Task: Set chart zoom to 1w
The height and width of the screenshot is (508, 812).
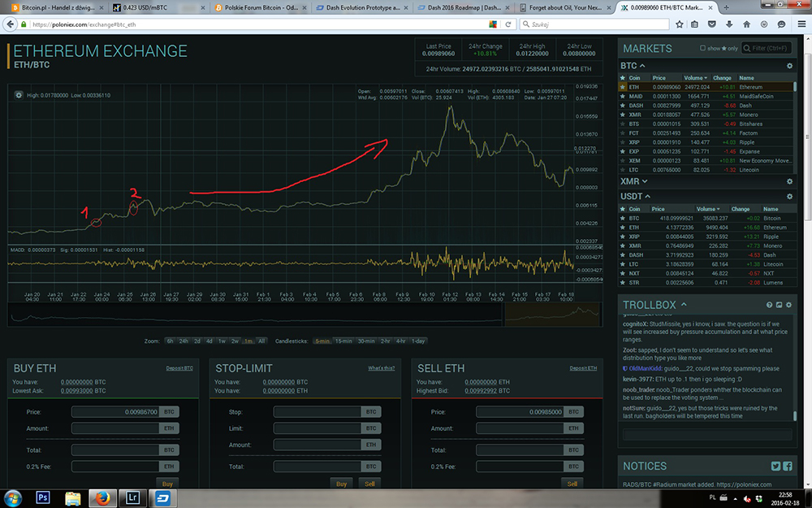Action: (x=222, y=341)
